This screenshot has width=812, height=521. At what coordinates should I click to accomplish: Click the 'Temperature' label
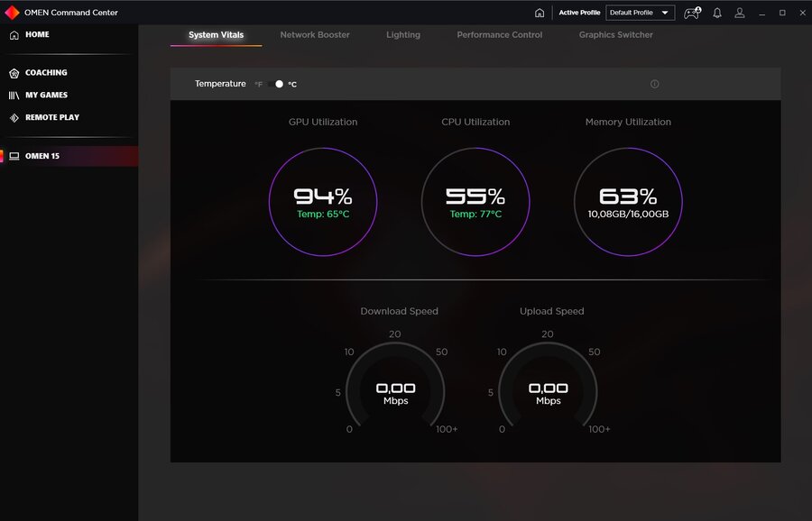click(220, 84)
